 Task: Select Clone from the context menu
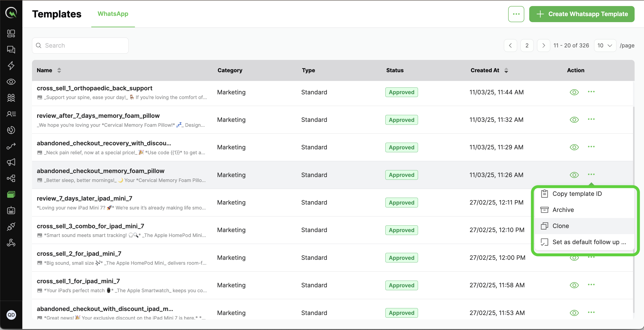coord(561,226)
